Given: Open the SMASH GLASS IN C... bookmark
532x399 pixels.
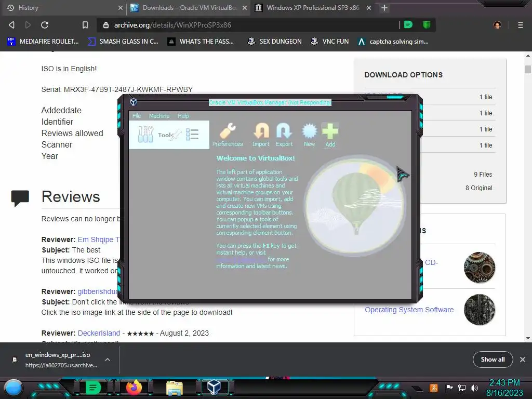Looking at the screenshot, I should (123, 42).
